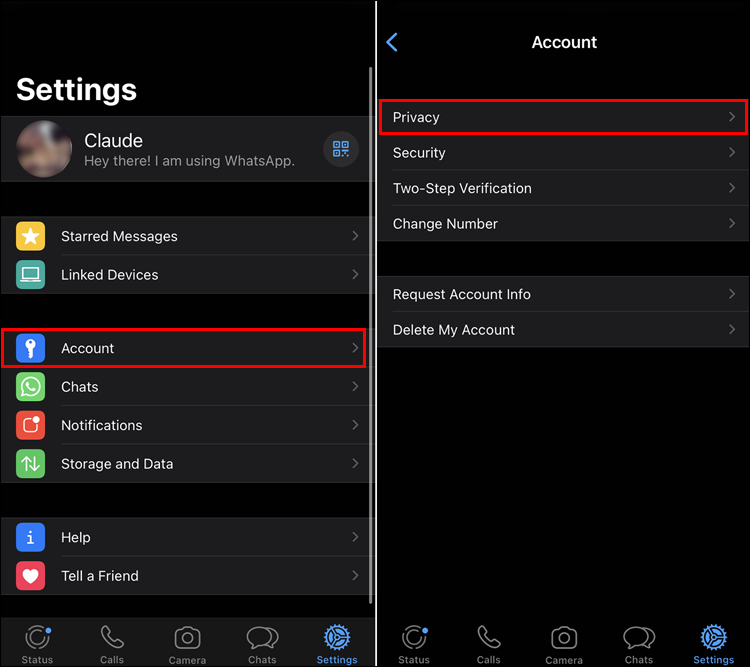Image resolution: width=750 pixels, height=667 pixels.
Task: Open Status tab in Account screen bar
Action: [x=414, y=644]
